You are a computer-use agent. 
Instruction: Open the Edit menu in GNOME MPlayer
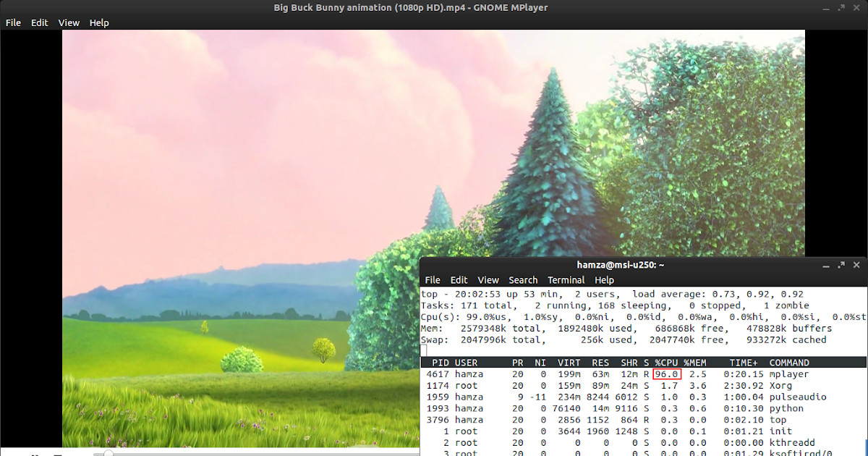[39, 22]
